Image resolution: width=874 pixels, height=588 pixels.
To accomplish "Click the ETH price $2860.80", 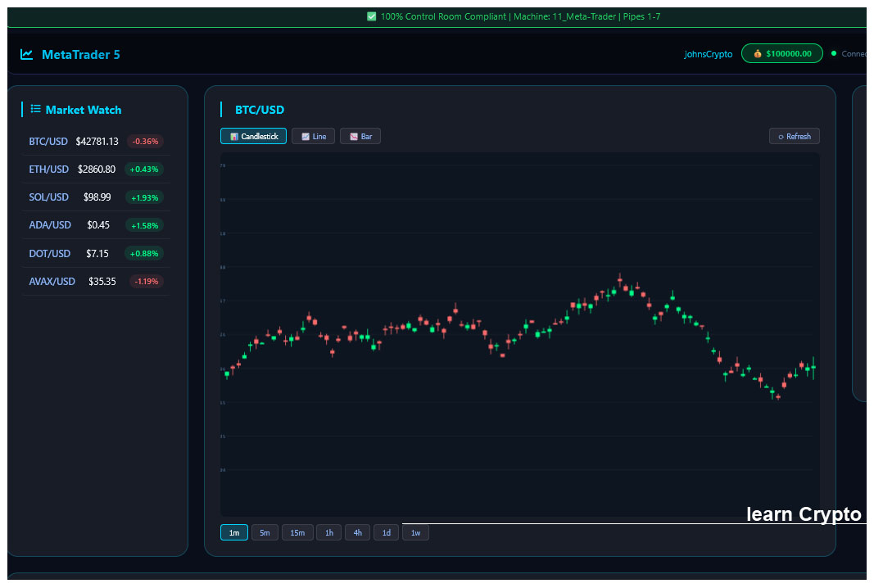I will (x=97, y=170).
